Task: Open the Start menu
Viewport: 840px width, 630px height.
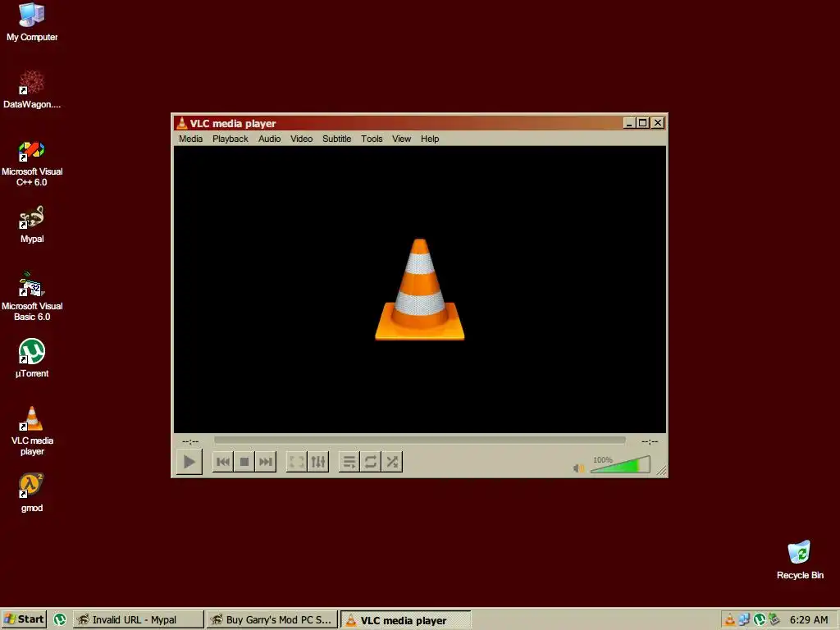Action: 24,619
